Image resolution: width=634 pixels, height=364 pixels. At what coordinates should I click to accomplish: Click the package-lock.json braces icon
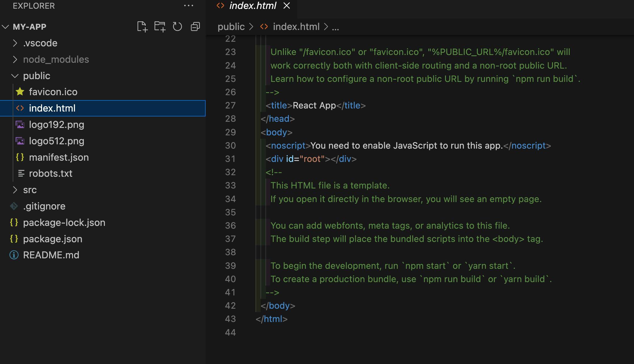[14, 222]
